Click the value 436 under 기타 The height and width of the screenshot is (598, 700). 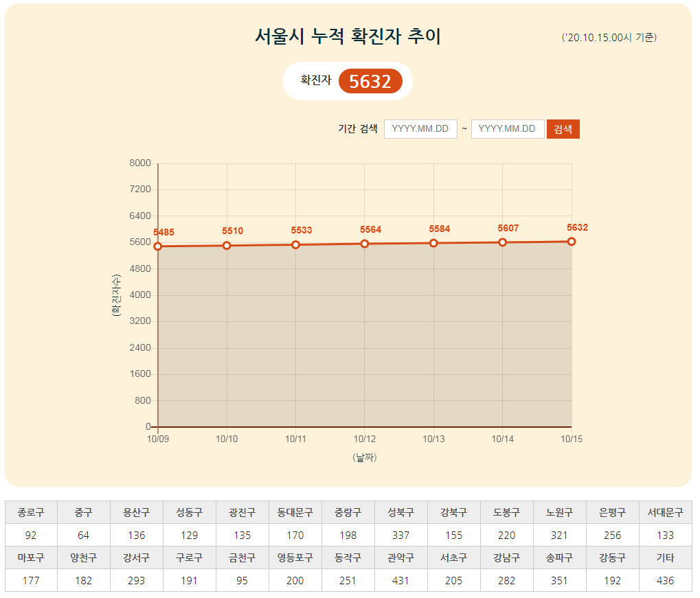tap(665, 581)
